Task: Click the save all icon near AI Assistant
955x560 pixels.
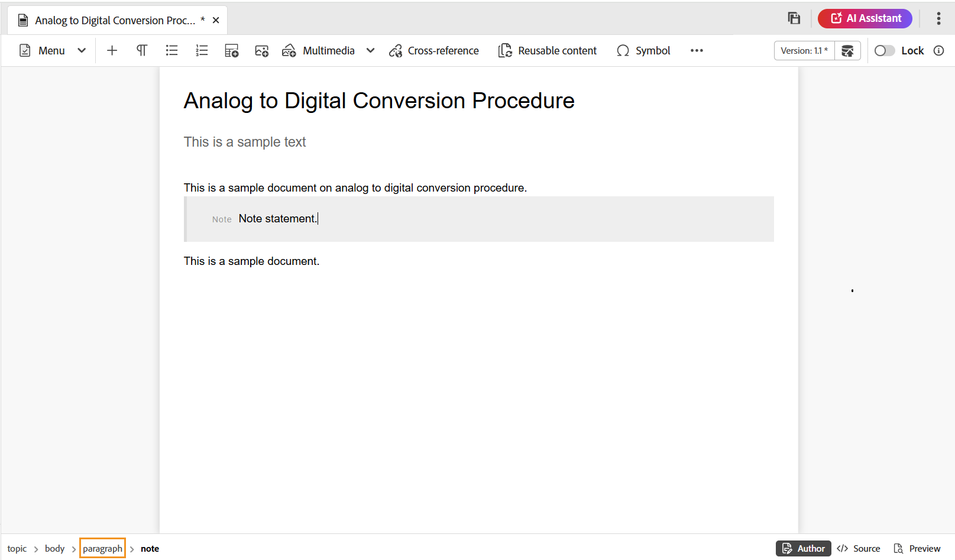Action: (x=794, y=18)
